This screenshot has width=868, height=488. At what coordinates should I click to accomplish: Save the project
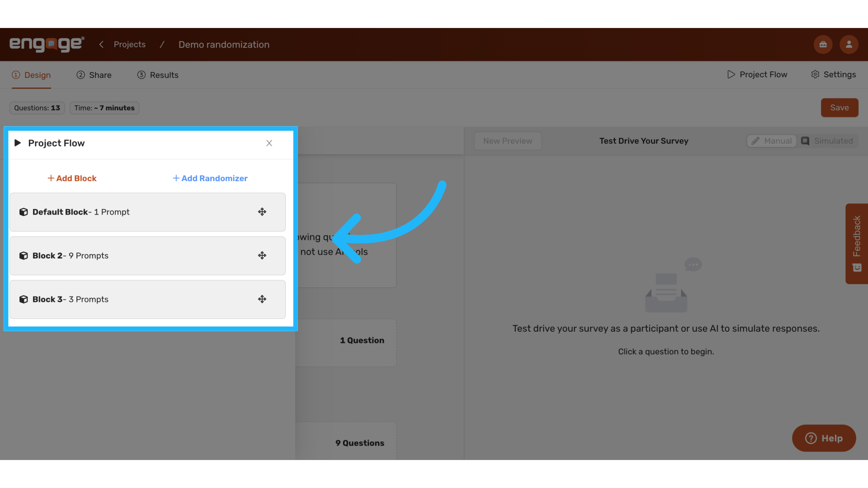click(840, 108)
